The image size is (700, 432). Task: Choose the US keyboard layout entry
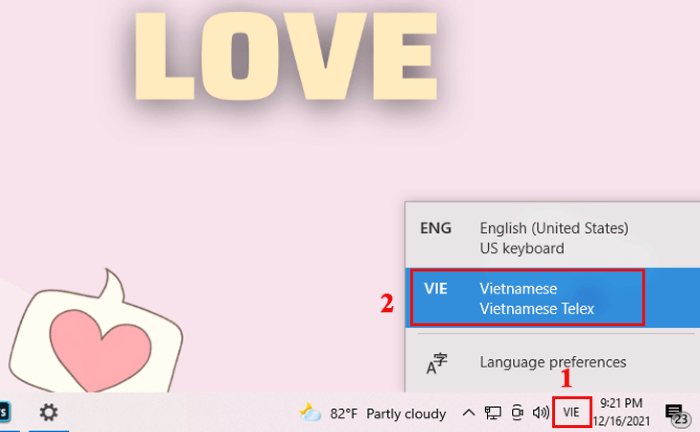point(521,248)
